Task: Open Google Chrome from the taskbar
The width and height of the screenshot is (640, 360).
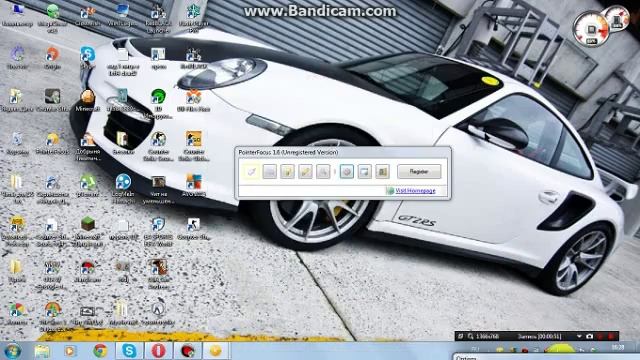Action: click(x=100, y=351)
